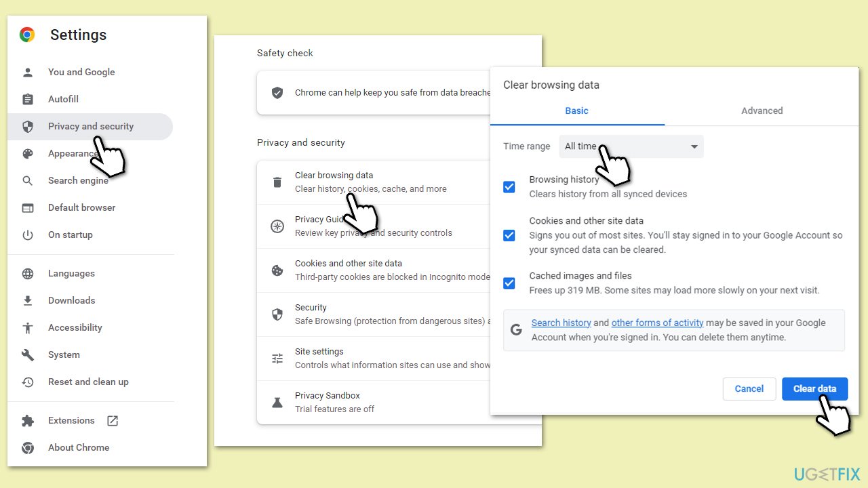Open the Time range dropdown

pyautogui.click(x=631, y=146)
